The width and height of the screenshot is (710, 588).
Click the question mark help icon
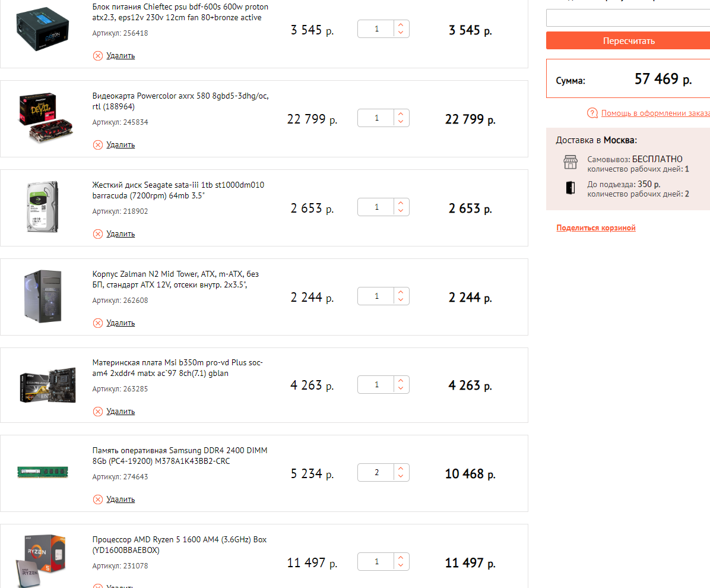[x=592, y=113]
